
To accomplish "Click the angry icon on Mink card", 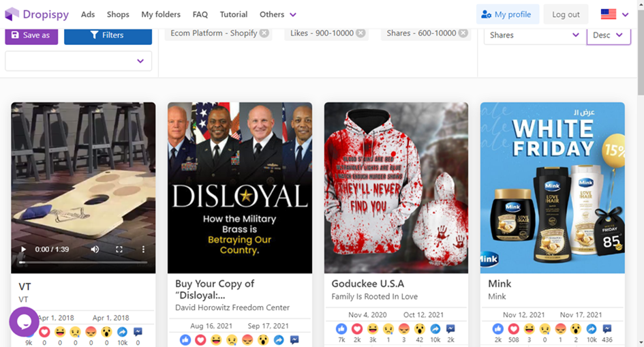I will [560, 329].
